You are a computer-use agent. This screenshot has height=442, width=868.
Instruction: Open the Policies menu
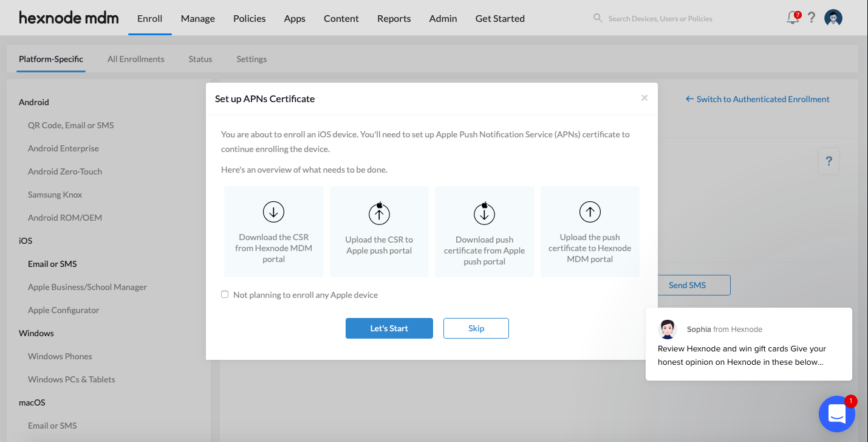(250, 18)
